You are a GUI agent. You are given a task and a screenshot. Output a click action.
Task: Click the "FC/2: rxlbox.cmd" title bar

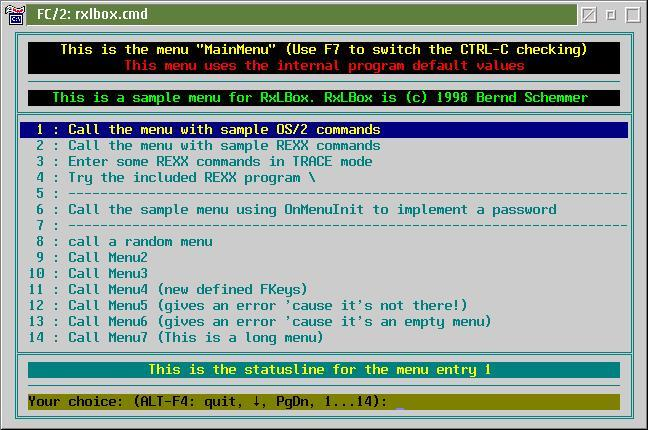(x=302, y=15)
